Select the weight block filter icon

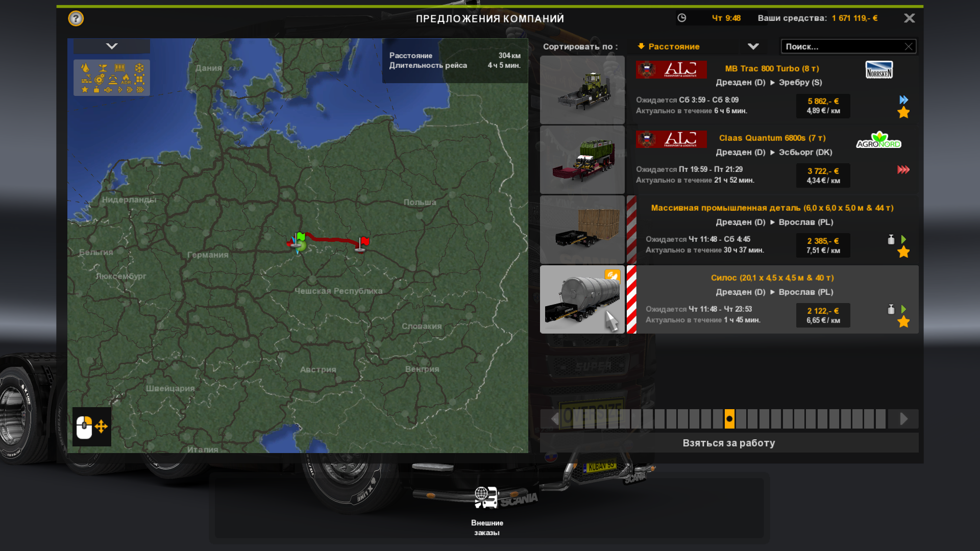pos(96,89)
